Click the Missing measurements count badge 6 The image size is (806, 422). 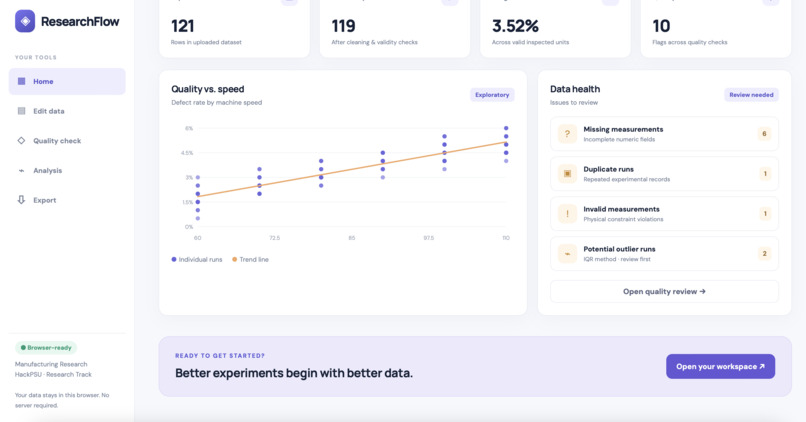[x=764, y=134]
